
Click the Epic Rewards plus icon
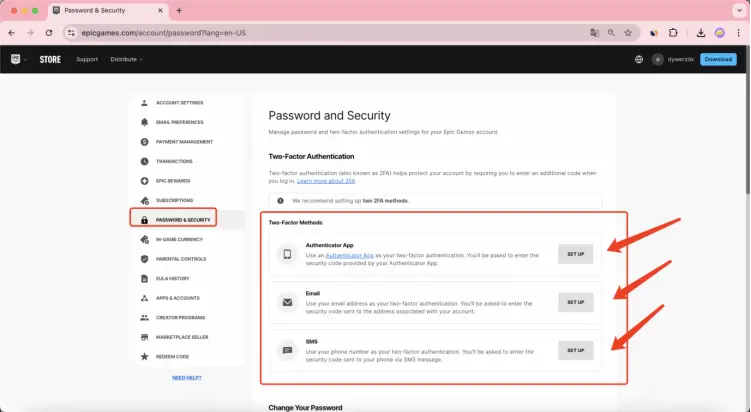144,181
